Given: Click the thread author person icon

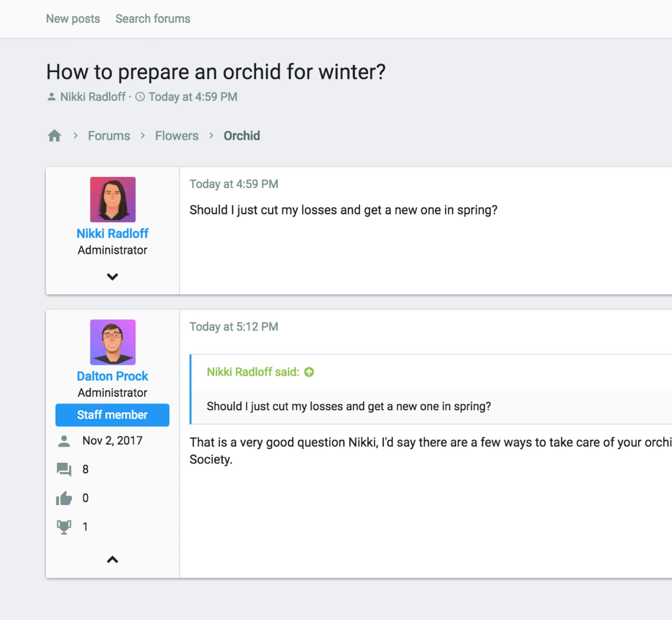Looking at the screenshot, I should (52, 97).
